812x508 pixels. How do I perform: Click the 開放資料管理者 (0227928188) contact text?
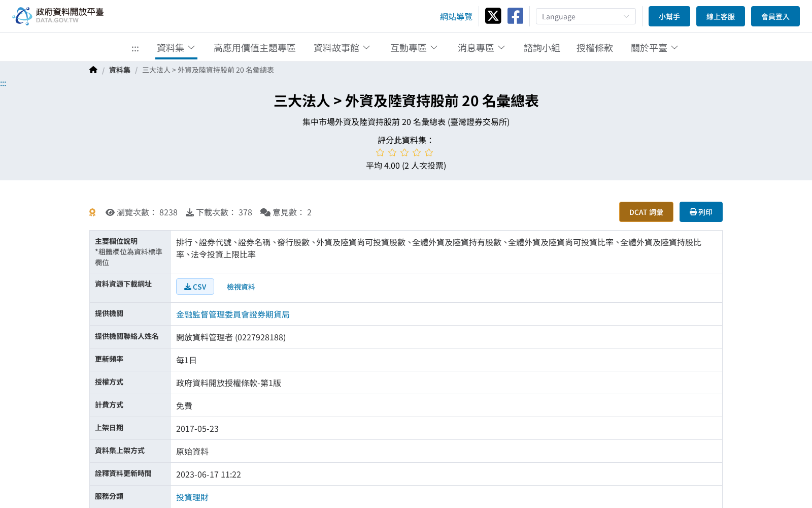(231, 337)
